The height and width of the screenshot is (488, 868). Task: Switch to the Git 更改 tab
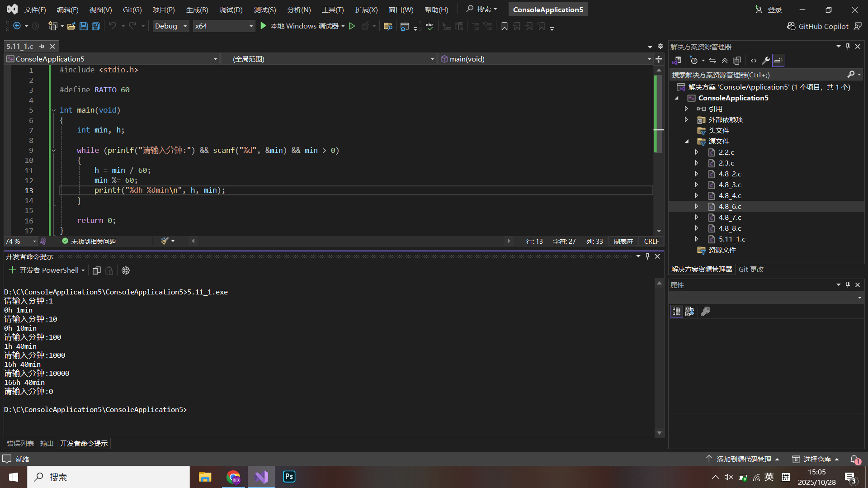[751, 270]
